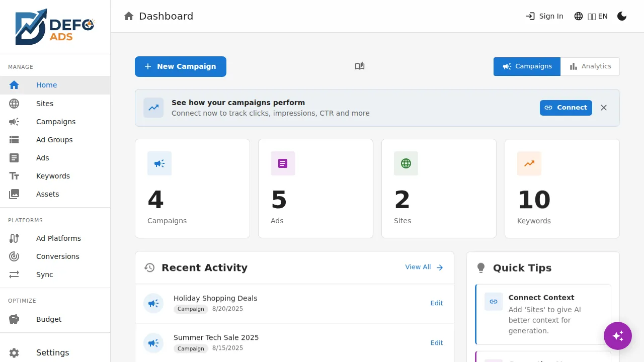This screenshot has width=644, height=362.
Task: Open the Connect Context tip
Action: pyautogui.click(x=543, y=314)
